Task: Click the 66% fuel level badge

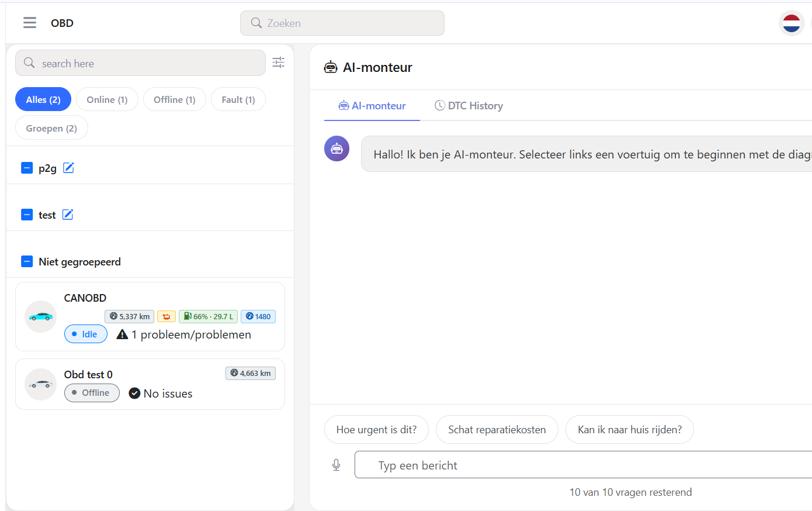Action: [x=208, y=316]
